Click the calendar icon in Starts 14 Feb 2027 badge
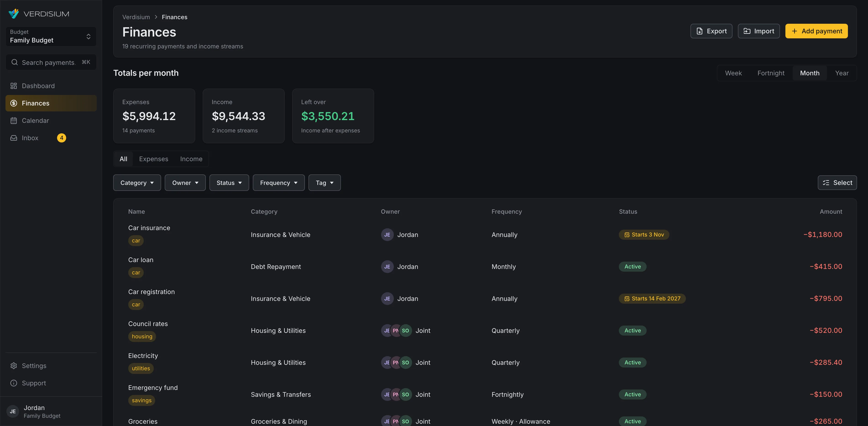Image resolution: width=868 pixels, height=426 pixels. coord(627,299)
